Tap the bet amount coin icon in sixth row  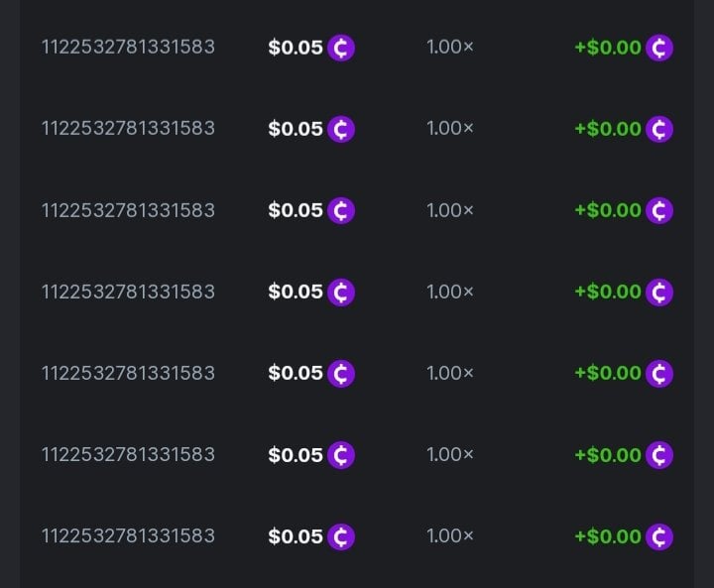click(x=341, y=455)
